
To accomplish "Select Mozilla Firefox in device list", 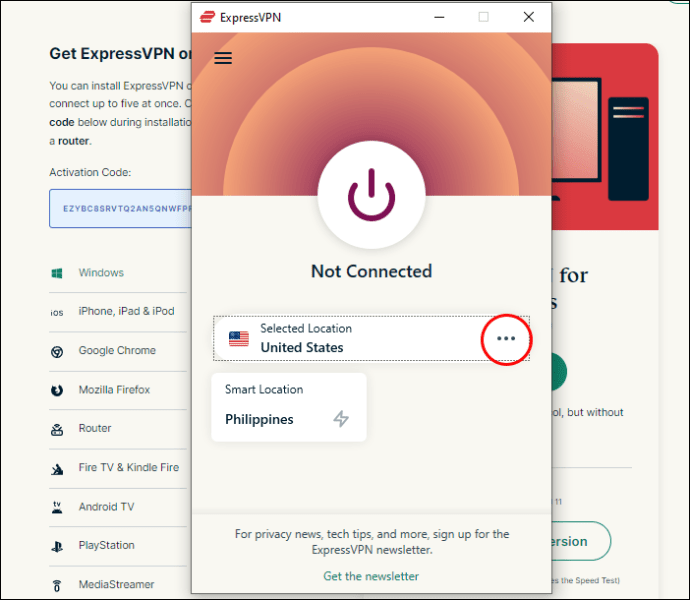I will click(x=114, y=390).
